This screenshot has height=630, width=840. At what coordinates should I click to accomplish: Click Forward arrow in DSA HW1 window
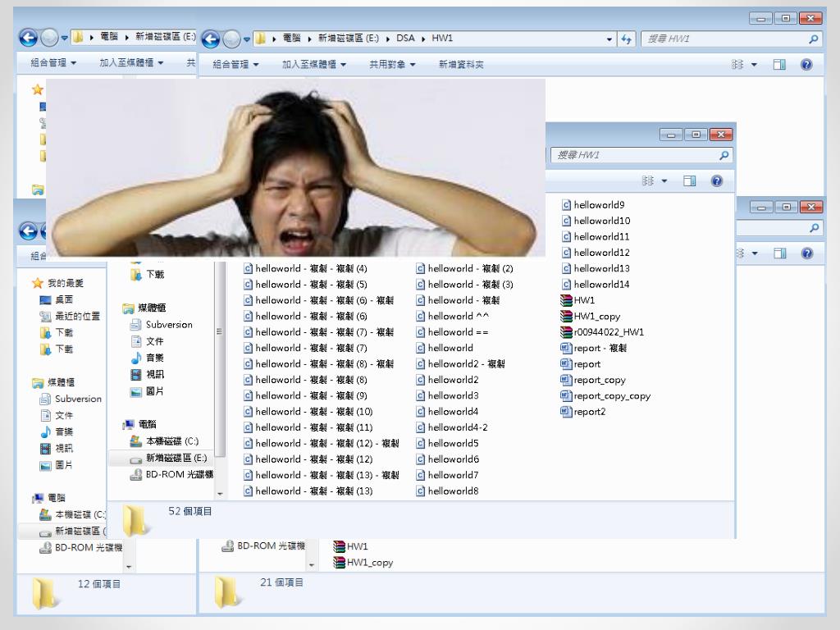[x=231, y=39]
